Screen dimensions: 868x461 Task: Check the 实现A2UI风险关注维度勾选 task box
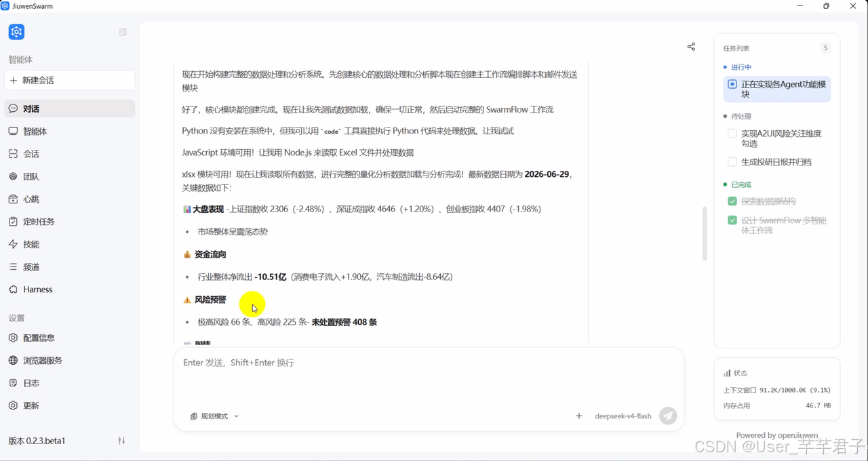click(x=732, y=134)
